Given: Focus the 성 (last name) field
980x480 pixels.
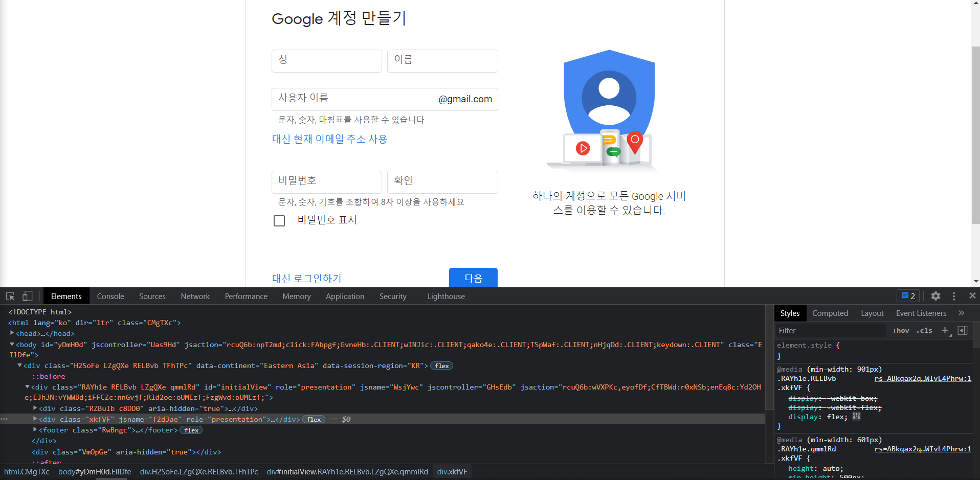Looking at the screenshot, I should [x=327, y=61].
